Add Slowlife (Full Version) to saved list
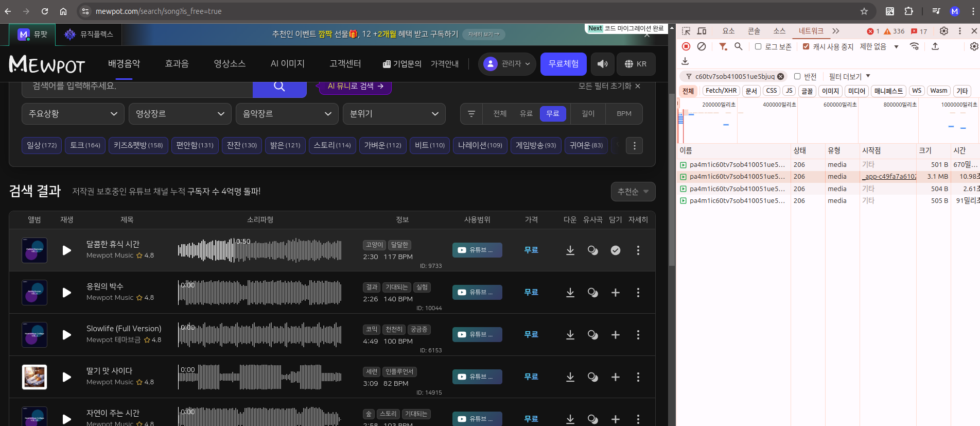Image resolution: width=980 pixels, height=426 pixels. (616, 335)
